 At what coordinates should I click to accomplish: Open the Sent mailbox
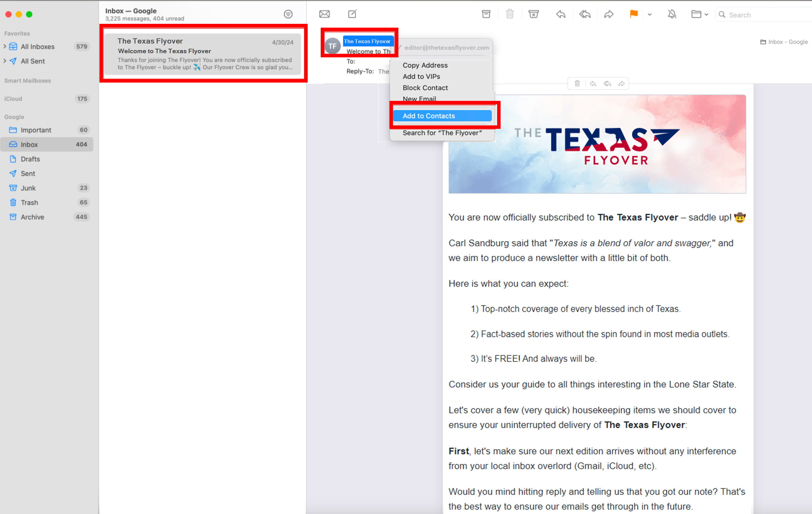click(47, 173)
